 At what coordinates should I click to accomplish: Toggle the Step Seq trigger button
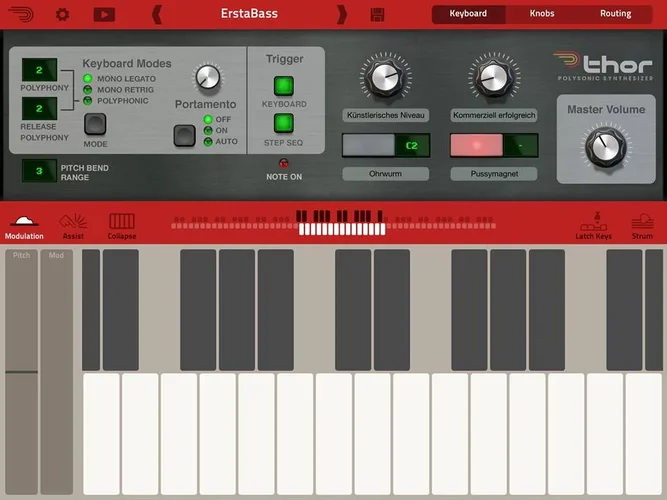coord(284,124)
